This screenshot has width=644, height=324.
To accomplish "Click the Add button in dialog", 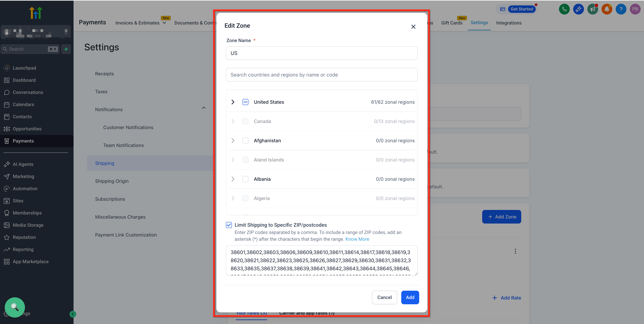I will (x=410, y=297).
